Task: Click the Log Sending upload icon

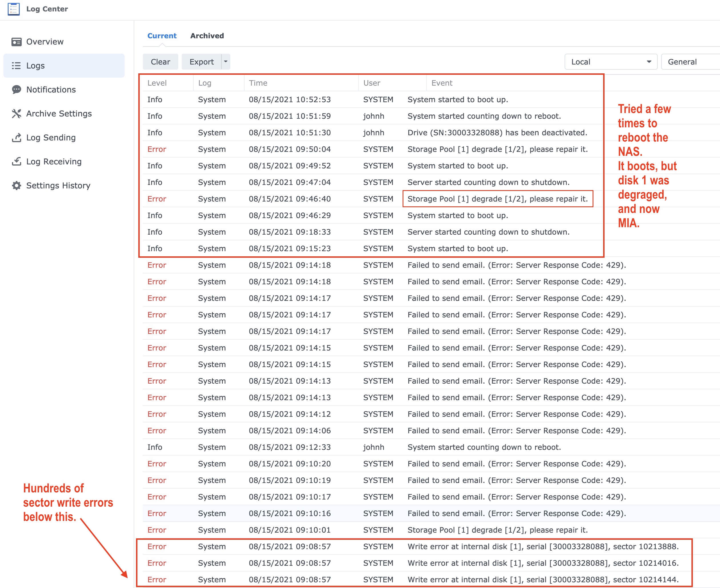Action: click(16, 138)
